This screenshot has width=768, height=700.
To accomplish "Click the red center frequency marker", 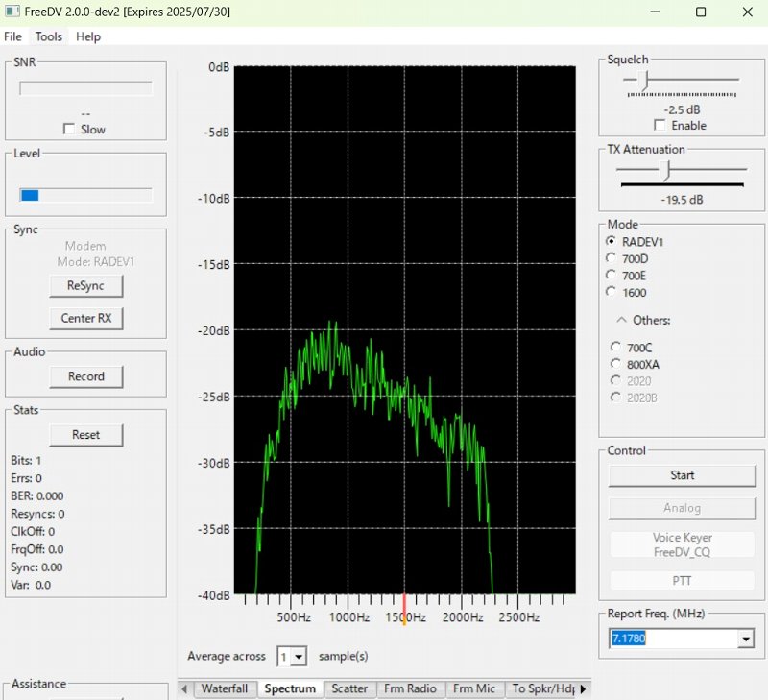I will 404,609.
